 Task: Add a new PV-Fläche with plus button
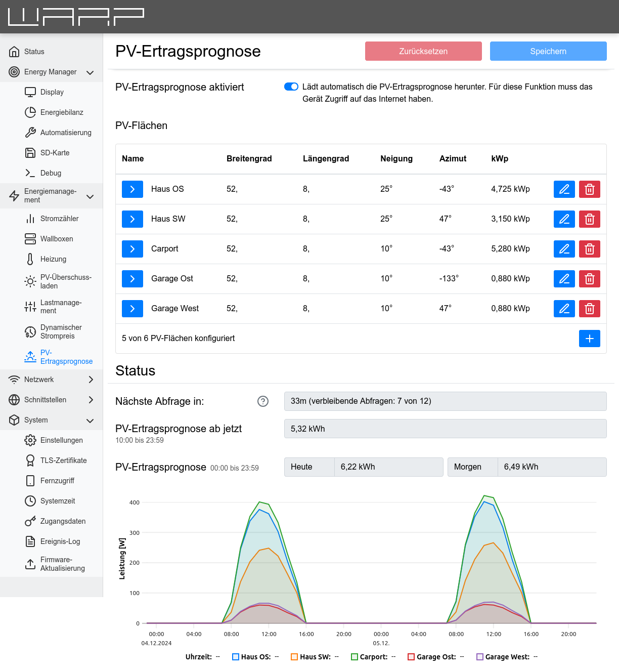pos(589,339)
